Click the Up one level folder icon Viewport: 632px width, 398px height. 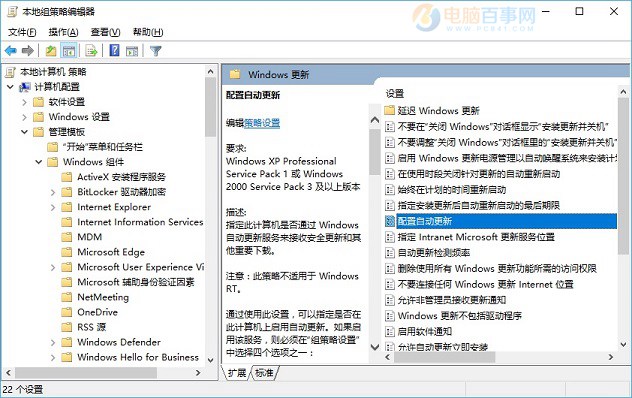click(x=51, y=51)
